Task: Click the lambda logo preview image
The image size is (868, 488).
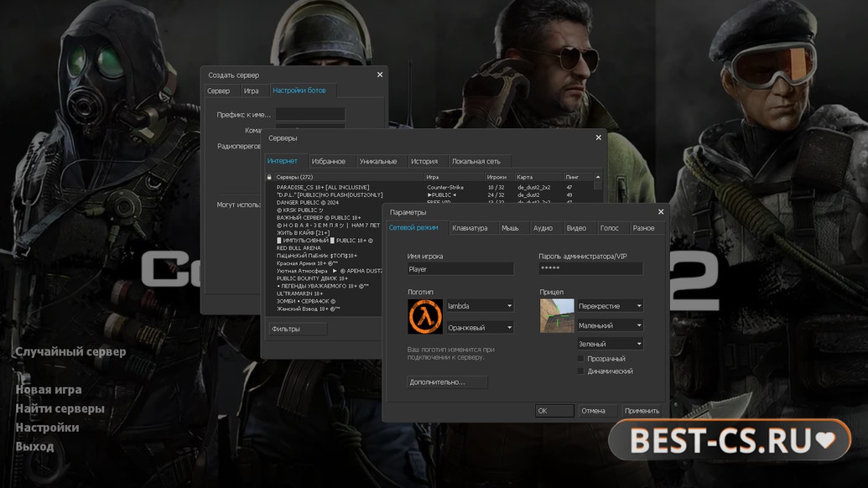Action: point(425,316)
